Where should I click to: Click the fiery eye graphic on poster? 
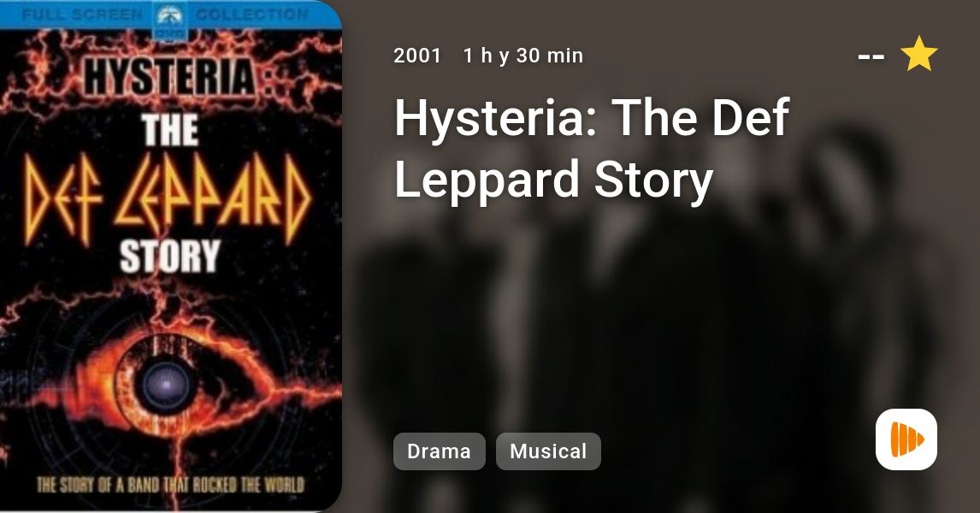click(x=168, y=384)
